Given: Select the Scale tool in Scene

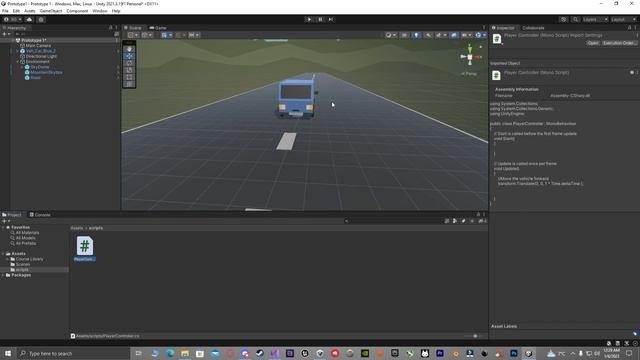Looking at the screenshot, I should [129, 70].
